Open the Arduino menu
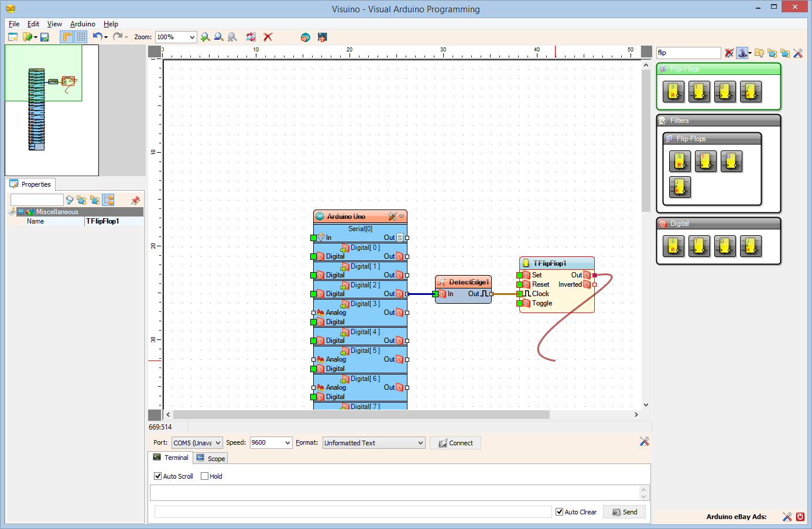This screenshot has width=812, height=529. 82,24
